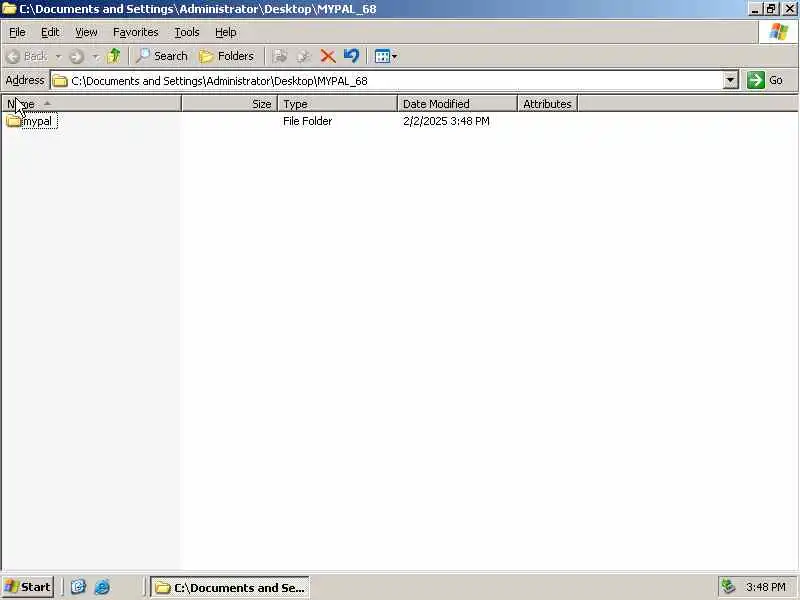
Task: Open the Tools menu
Action: coord(187,32)
